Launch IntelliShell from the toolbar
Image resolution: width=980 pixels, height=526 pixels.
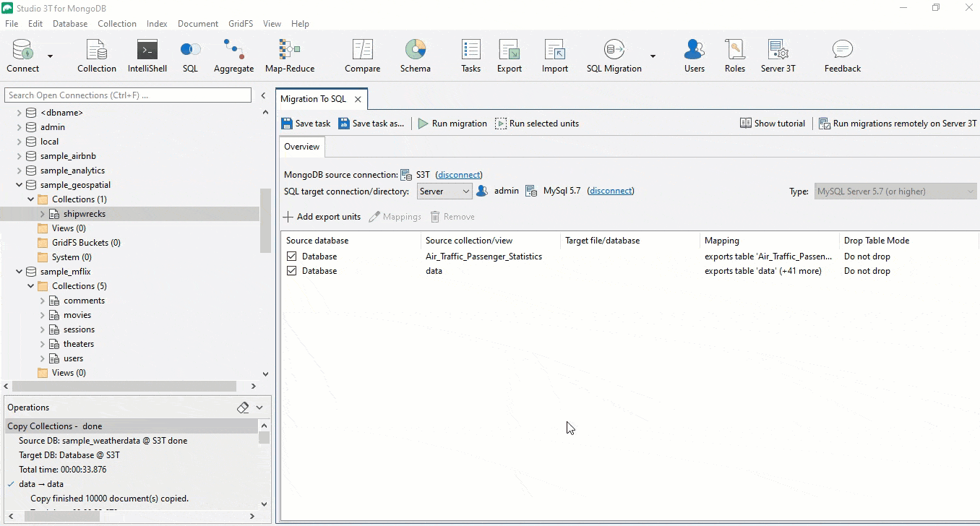coord(147,56)
